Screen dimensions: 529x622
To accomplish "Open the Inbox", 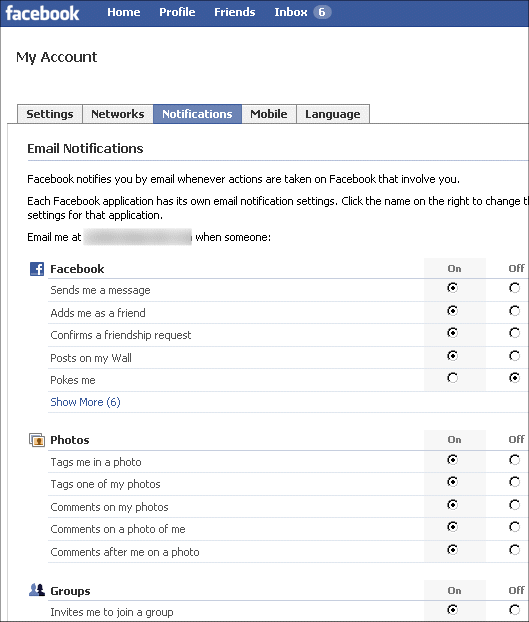I will [x=291, y=12].
